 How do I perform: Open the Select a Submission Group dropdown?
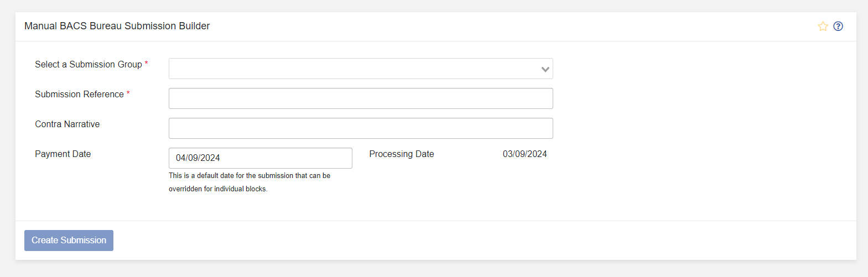[x=361, y=69]
